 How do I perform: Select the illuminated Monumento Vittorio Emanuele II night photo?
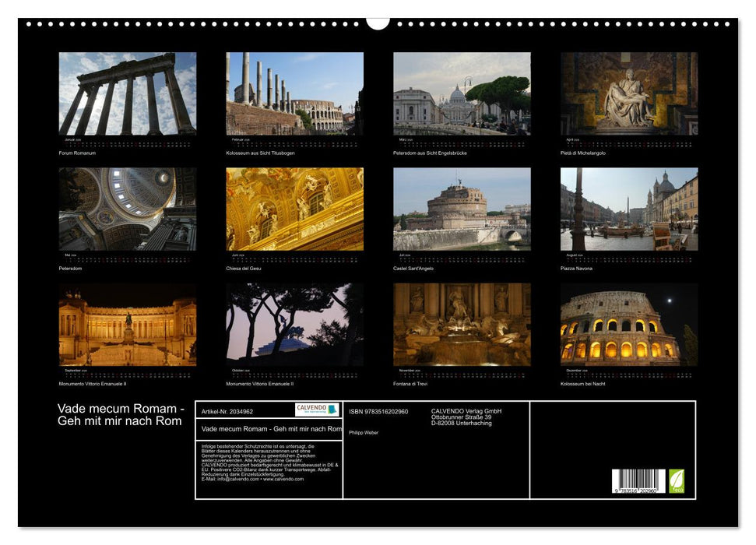point(128,324)
